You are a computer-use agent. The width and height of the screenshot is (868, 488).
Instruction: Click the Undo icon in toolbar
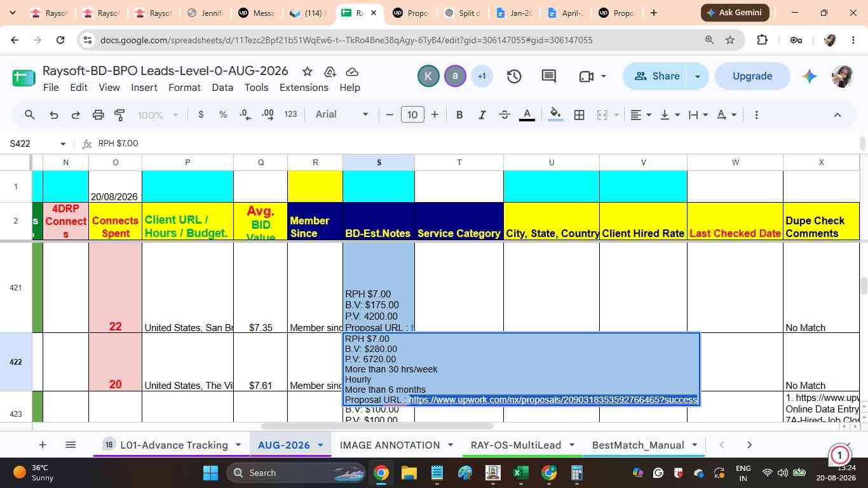[54, 115]
